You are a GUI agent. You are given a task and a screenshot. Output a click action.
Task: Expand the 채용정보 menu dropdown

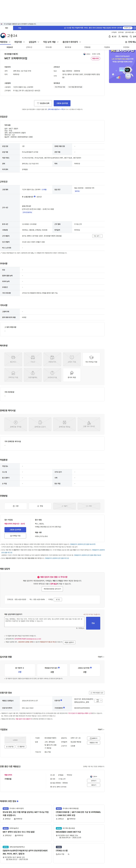pyautogui.click(x=5, y=42)
